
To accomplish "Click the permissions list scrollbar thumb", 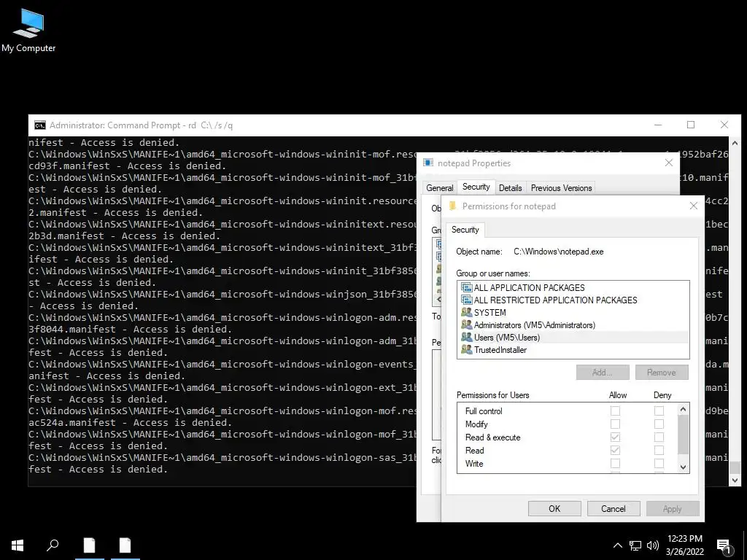I will click(683, 435).
